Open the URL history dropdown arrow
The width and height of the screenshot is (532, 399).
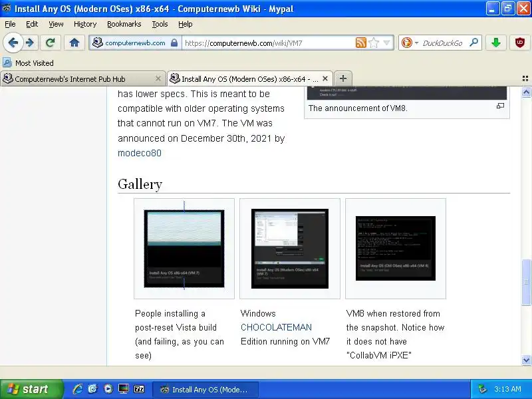tap(386, 43)
